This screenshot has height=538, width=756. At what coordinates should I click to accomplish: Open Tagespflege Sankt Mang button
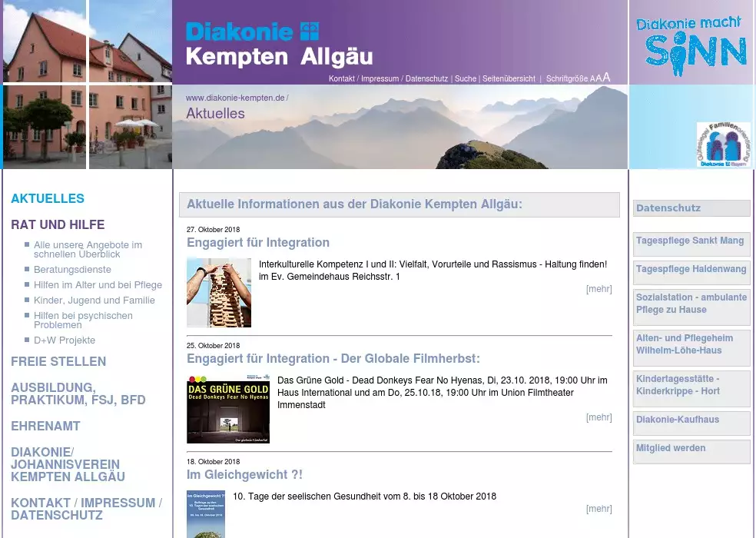pos(690,241)
